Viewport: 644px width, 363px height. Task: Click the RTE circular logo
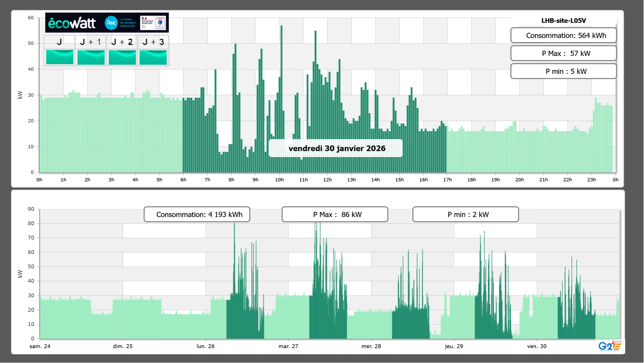tap(111, 23)
